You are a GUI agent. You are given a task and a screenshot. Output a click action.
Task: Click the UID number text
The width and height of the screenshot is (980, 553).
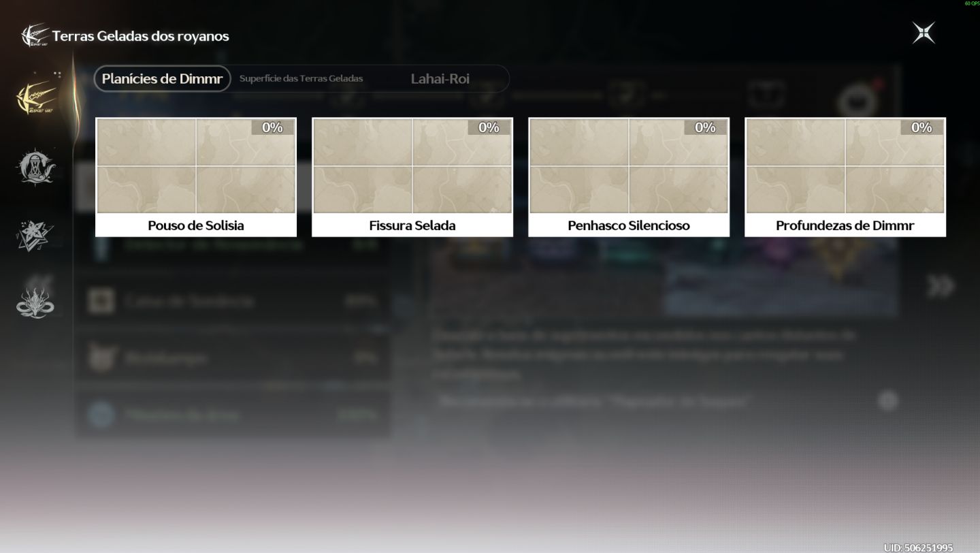pos(918,548)
